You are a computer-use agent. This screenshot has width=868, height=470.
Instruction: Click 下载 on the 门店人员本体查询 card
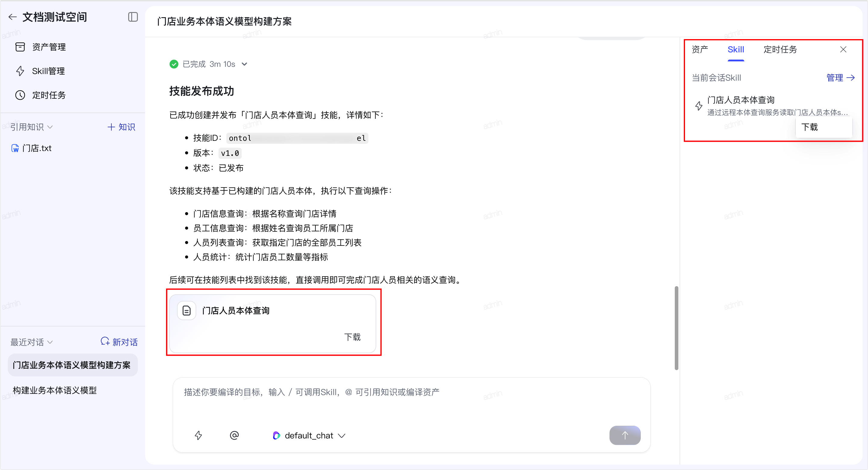tap(352, 337)
